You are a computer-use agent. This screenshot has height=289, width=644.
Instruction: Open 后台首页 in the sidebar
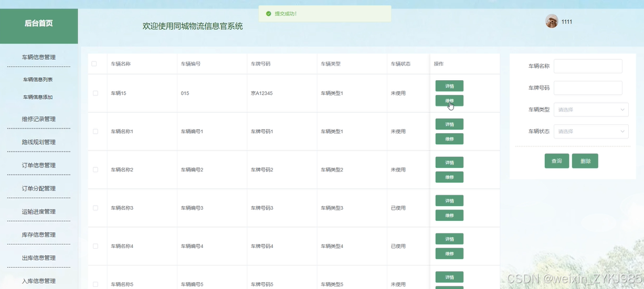point(39,24)
